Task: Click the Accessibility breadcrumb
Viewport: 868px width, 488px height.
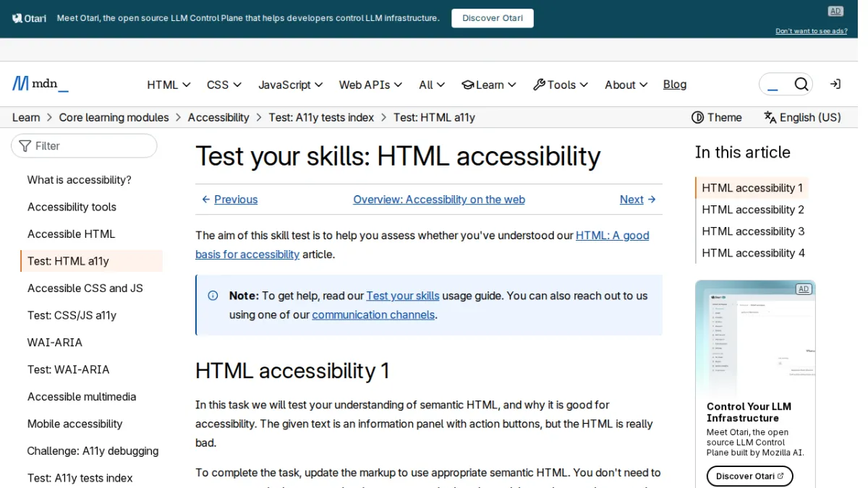Action: [x=218, y=117]
